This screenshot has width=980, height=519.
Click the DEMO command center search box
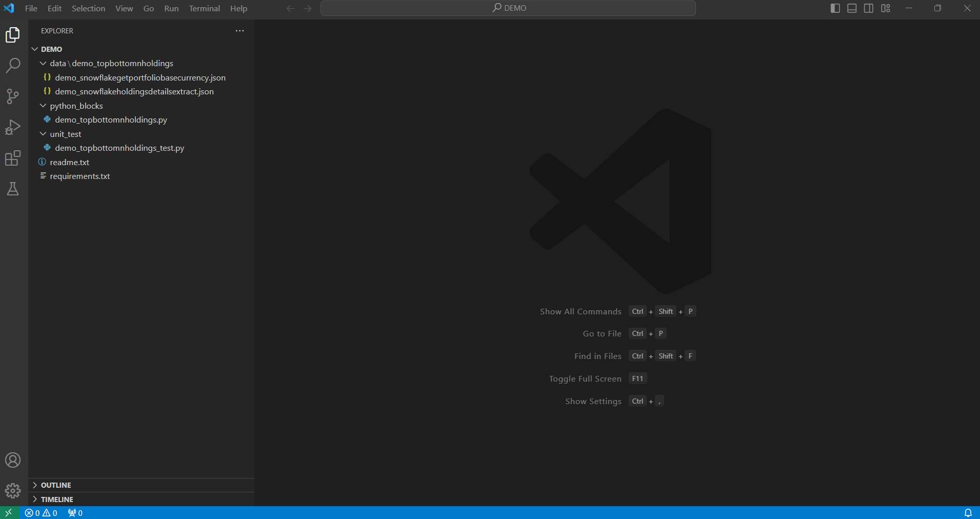tap(508, 8)
